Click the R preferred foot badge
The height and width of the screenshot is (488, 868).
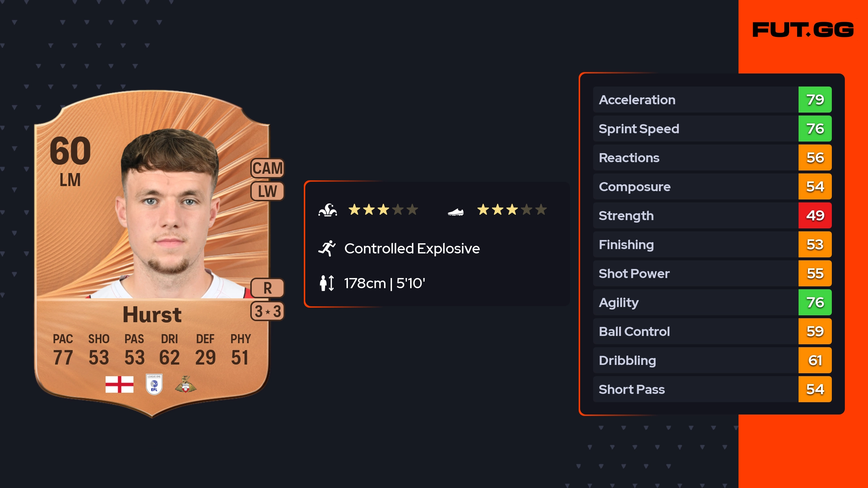tap(267, 288)
